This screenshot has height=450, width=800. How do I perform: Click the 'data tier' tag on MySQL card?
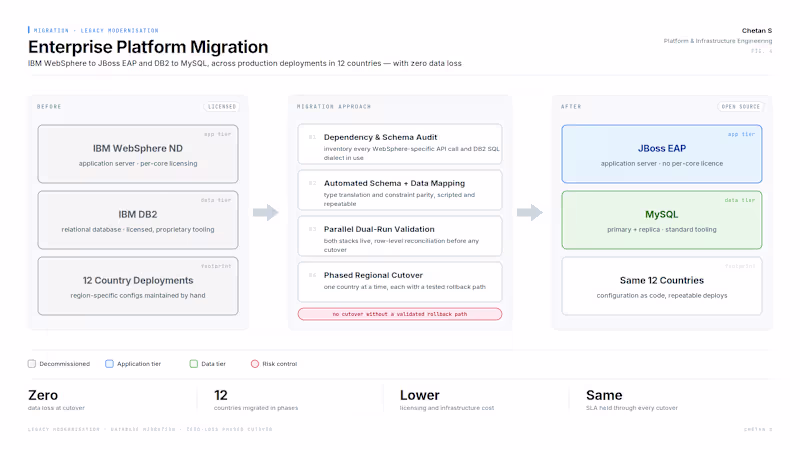coord(740,200)
